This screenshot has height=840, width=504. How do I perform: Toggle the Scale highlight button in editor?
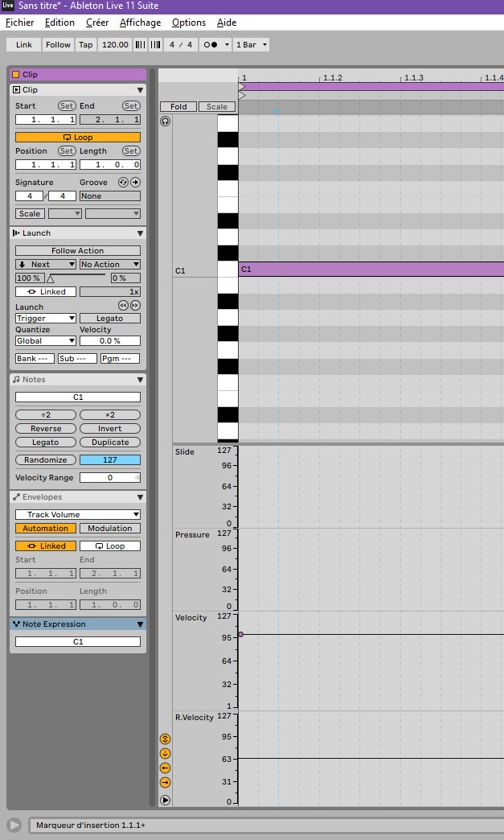tap(217, 106)
